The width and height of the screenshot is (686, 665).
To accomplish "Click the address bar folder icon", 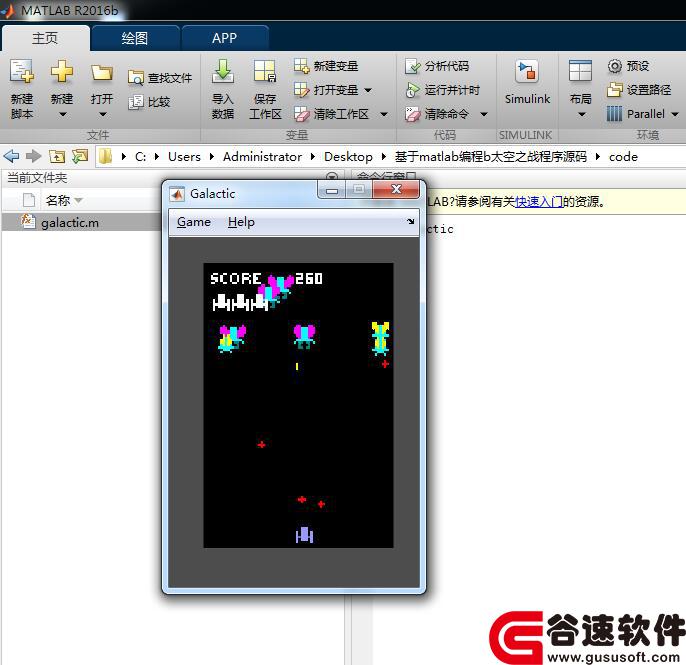I will [x=105, y=156].
